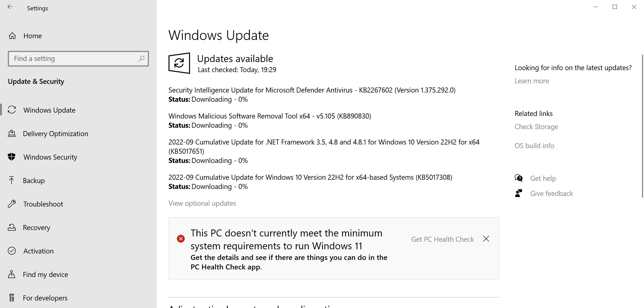Open Windows Security settings

tap(50, 157)
